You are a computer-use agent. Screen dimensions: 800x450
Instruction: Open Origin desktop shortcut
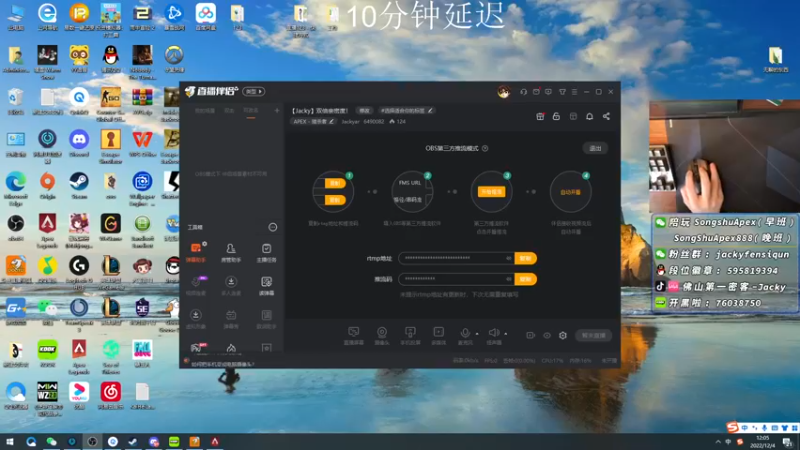[47, 185]
